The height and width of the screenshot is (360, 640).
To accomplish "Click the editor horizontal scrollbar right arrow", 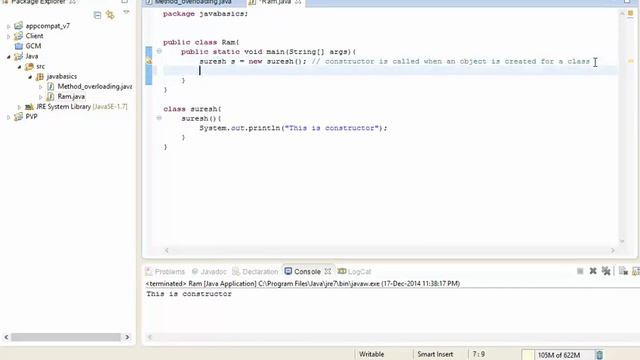I will [x=613, y=251].
